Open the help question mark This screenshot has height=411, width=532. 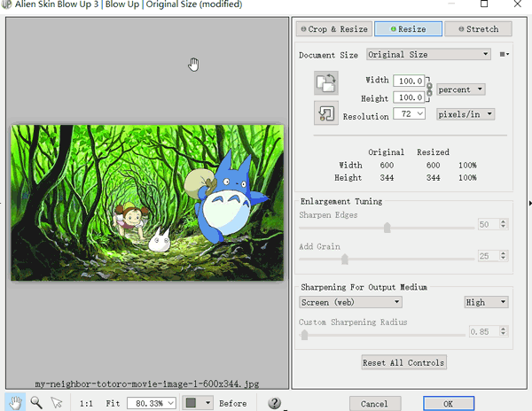(274, 403)
